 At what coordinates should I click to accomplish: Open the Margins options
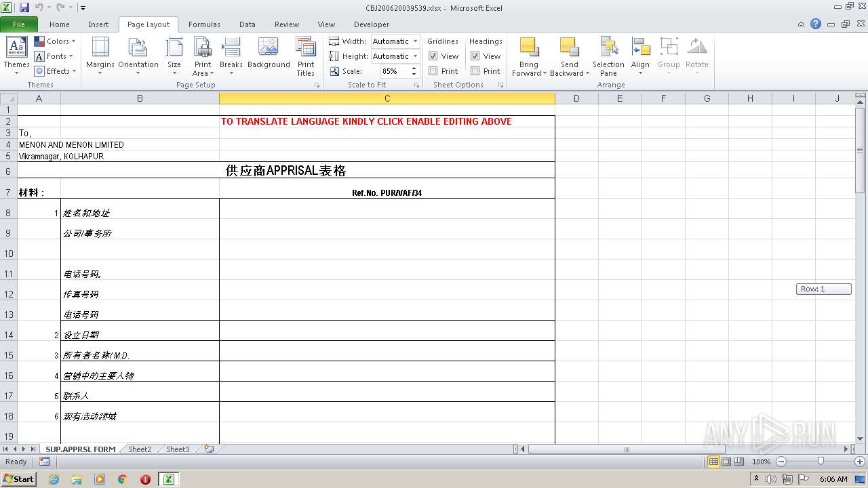pos(100,56)
